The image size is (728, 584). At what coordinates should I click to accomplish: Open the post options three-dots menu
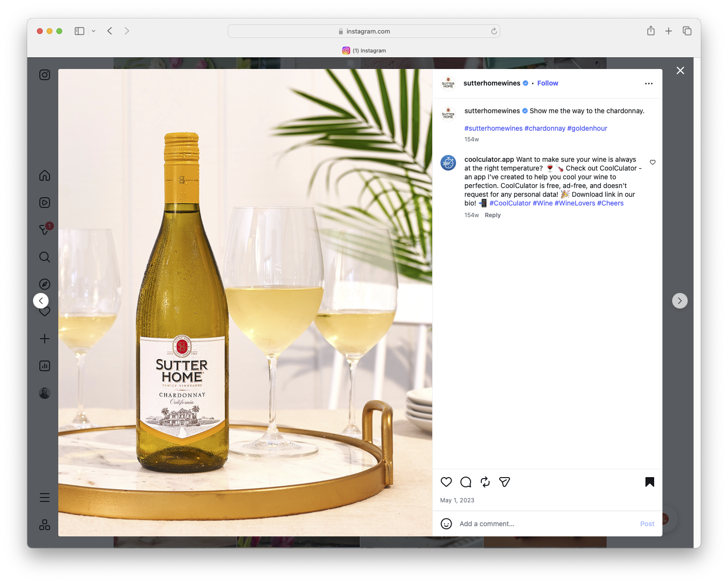pyautogui.click(x=649, y=84)
